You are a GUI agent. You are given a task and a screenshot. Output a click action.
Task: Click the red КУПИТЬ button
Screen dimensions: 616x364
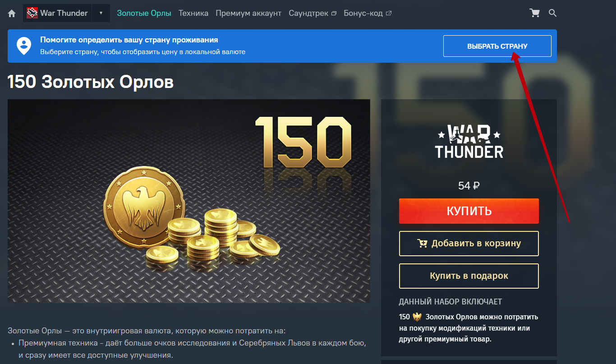pos(469,211)
